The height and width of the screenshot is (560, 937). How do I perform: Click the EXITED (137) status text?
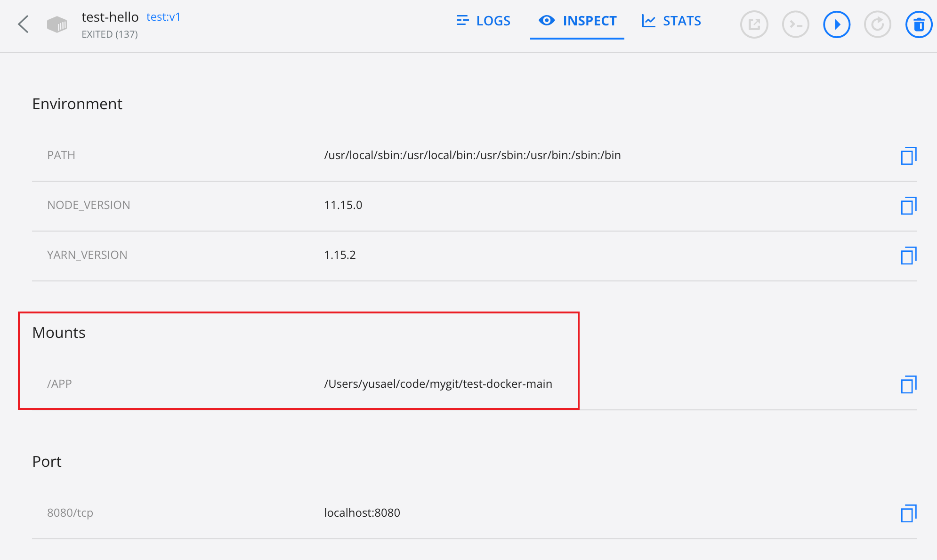click(110, 34)
